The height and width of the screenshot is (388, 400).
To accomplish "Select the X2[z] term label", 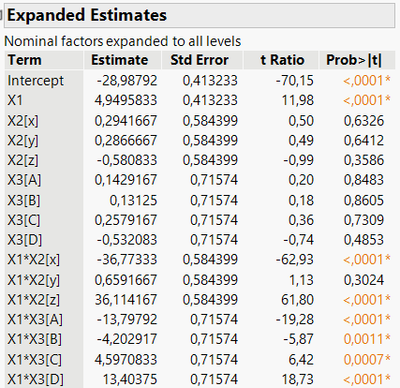I will [23, 160].
